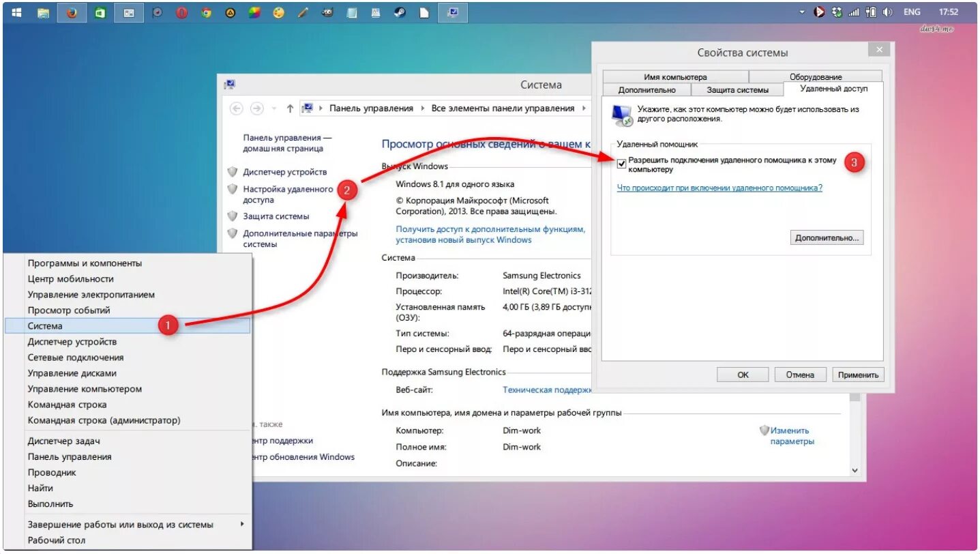Select 'Проводник' menu item
This screenshot has width=980, height=554.
(x=128, y=472)
